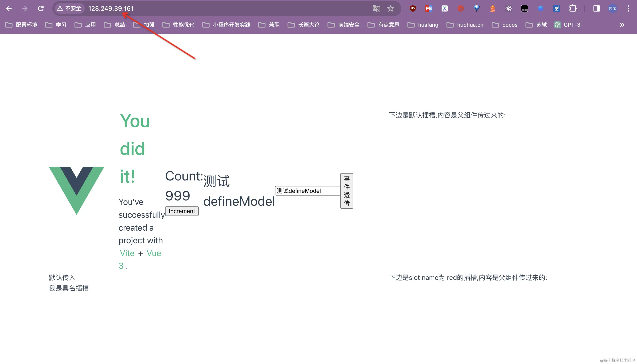
Task: Open the React Developer Tools extension
Action: click(x=508, y=8)
